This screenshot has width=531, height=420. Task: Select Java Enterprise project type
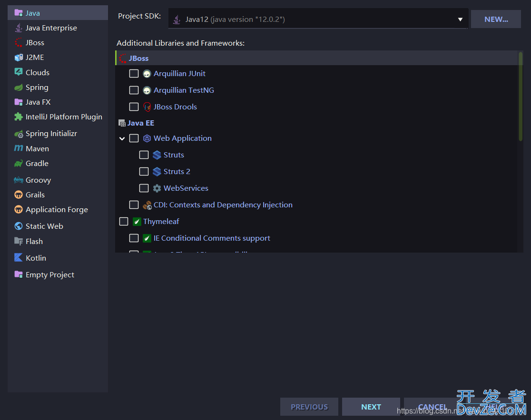coord(58,28)
